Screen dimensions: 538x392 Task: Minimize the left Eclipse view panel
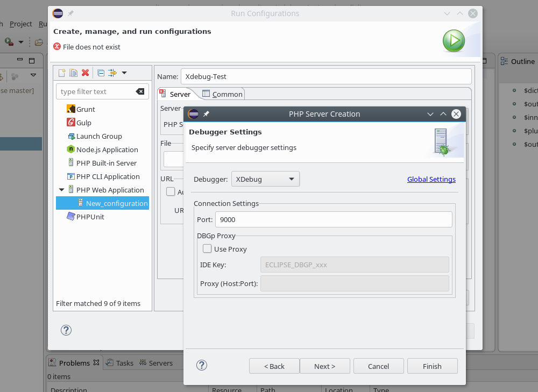coord(20,60)
